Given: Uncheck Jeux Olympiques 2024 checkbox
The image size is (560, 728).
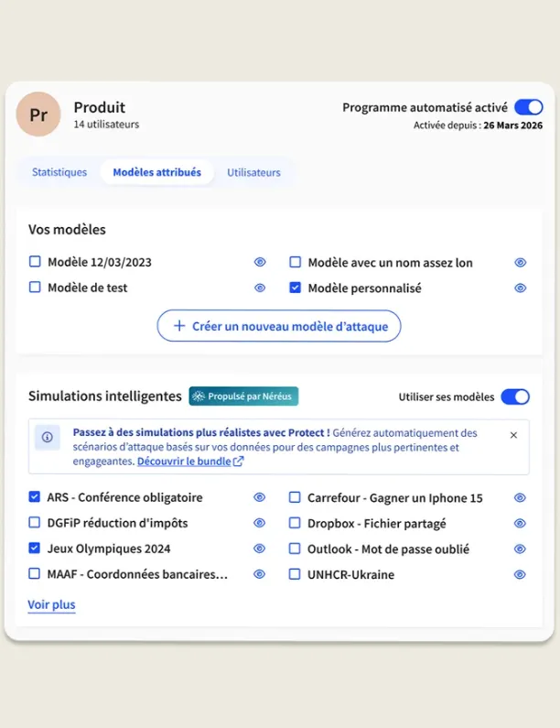Looking at the screenshot, I should pos(35,548).
